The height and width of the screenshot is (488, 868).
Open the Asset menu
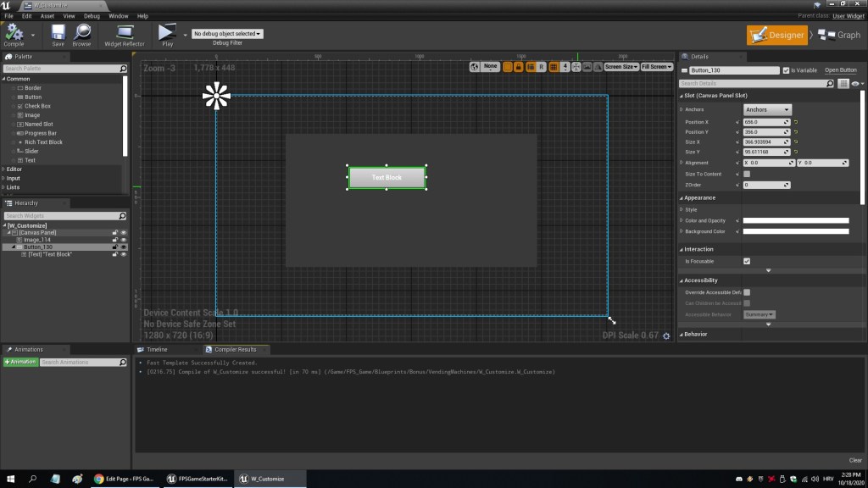[x=47, y=16]
